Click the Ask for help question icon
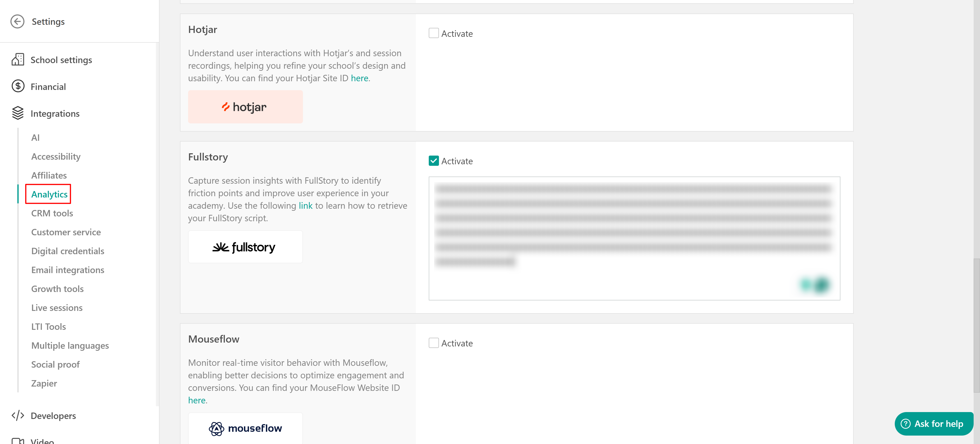 [905, 424]
